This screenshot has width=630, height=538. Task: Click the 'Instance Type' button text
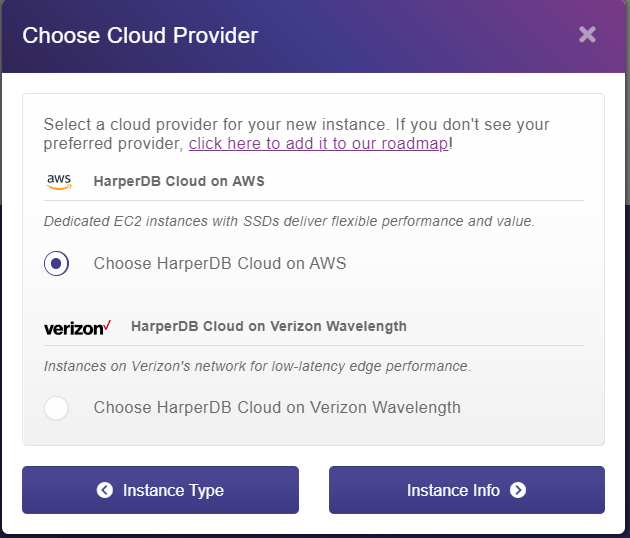(173, 490)
